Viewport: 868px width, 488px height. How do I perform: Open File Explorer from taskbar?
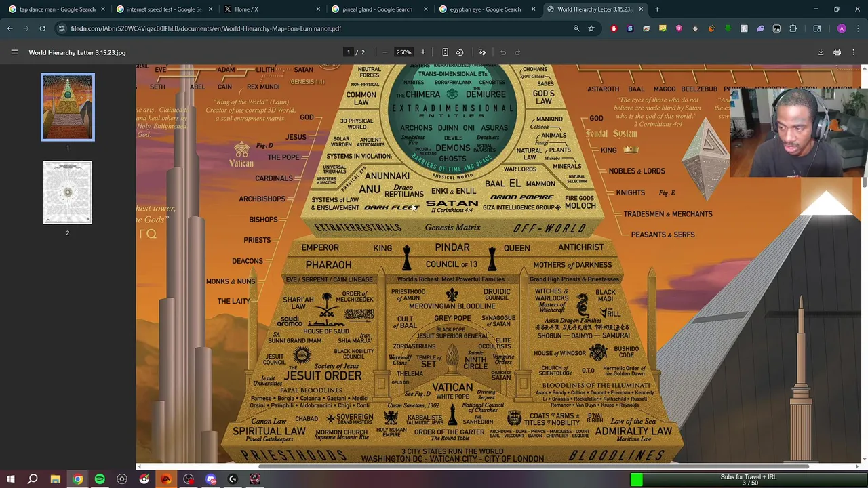tap(56, 479)
